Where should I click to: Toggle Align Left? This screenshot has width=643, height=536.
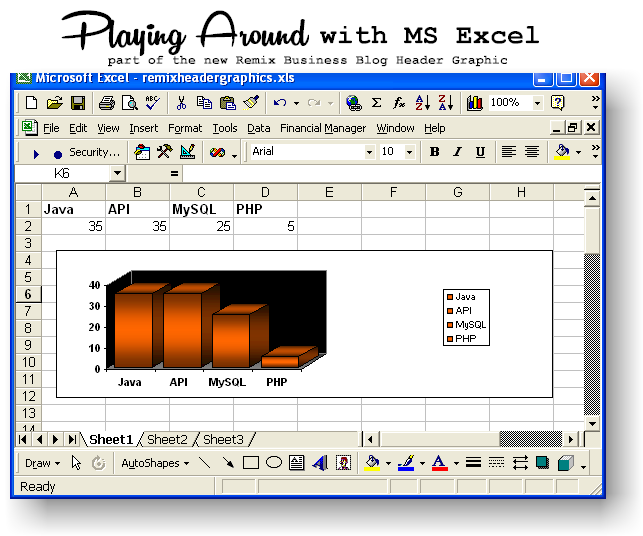(x=509, y=152)
